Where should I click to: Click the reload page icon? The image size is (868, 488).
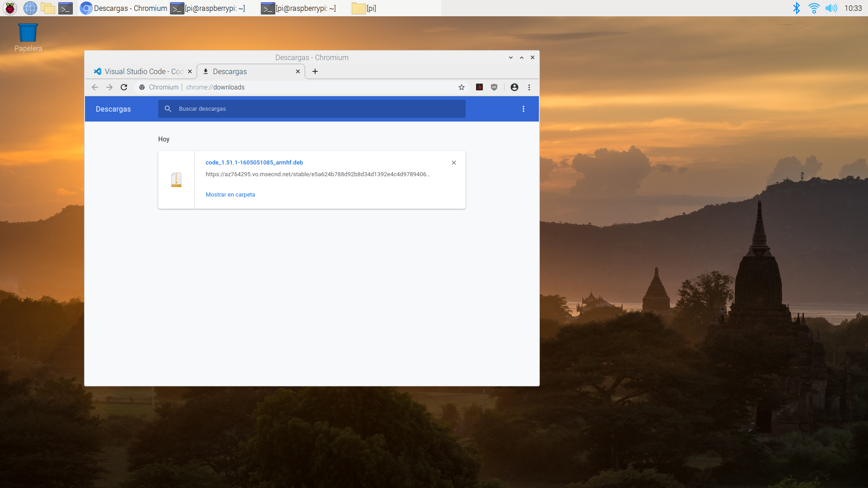click(124, 87)
